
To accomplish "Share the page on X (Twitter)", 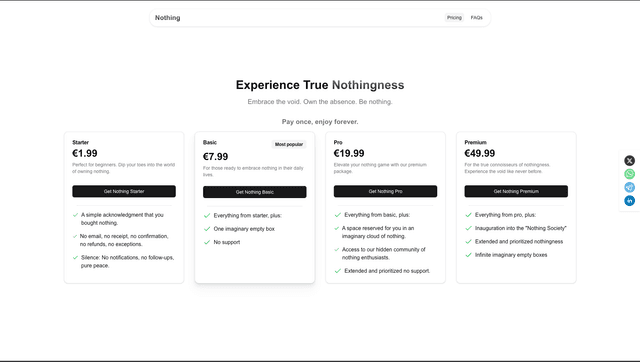I will (x=629, y=160).
